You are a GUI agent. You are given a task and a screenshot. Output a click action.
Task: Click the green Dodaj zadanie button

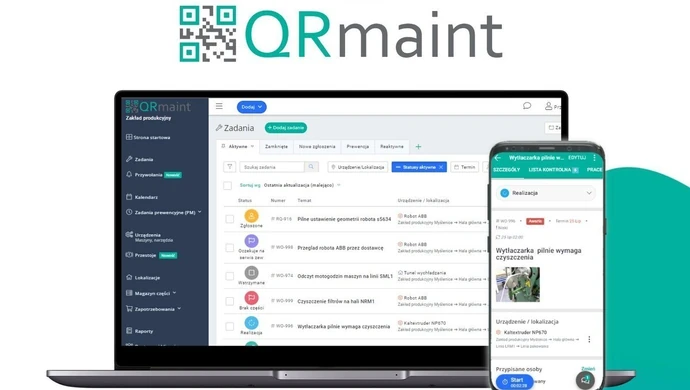286,128
